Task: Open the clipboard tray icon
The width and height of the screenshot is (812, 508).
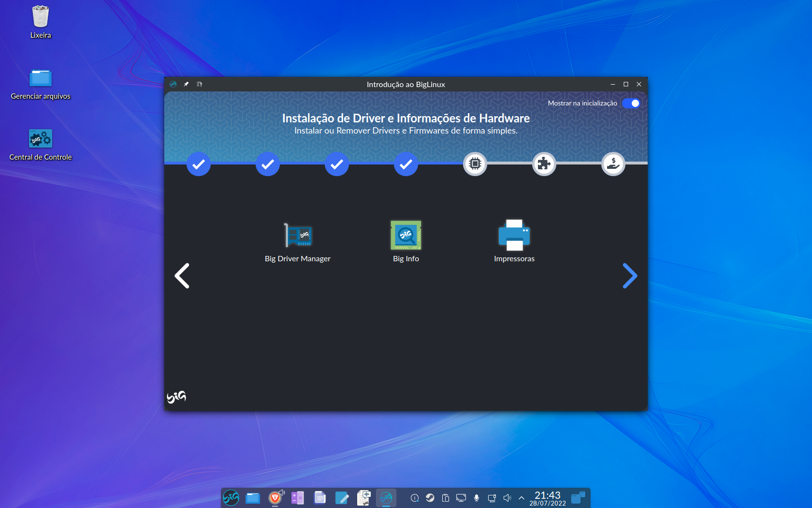Action: [x=446, y=498]
